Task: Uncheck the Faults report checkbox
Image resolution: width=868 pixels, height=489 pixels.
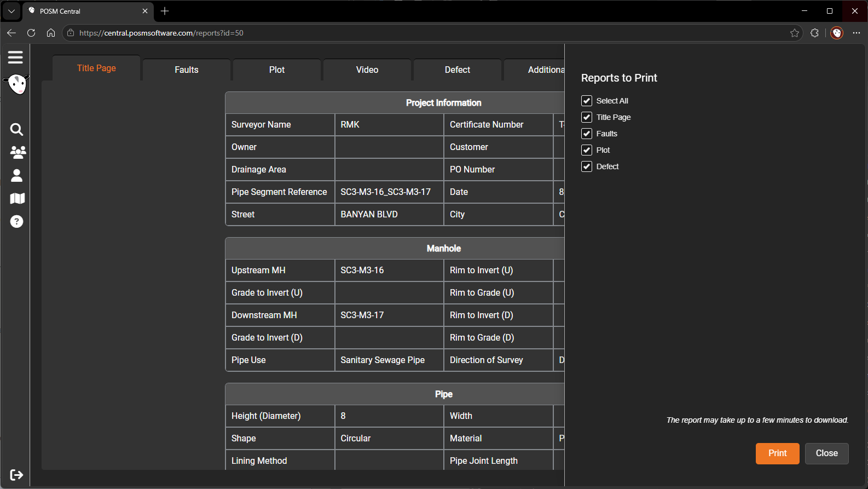Action: 587,134
